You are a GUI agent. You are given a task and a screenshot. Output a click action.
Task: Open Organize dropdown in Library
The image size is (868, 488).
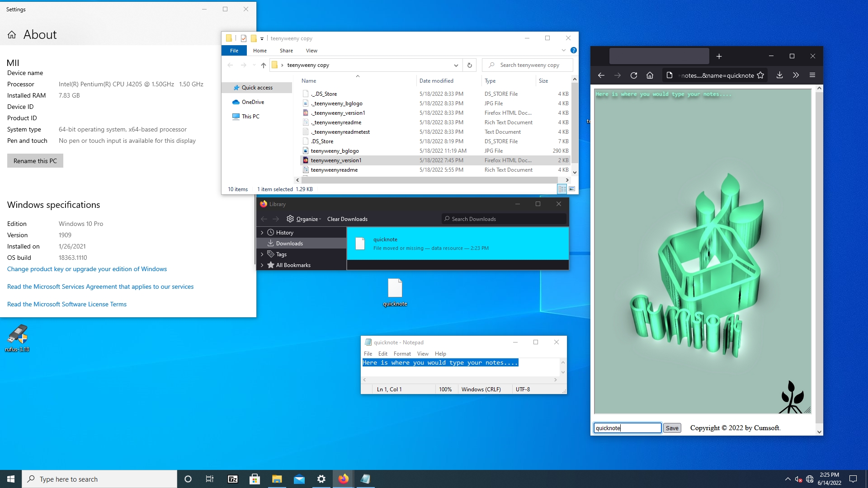(x=308, y=219)
